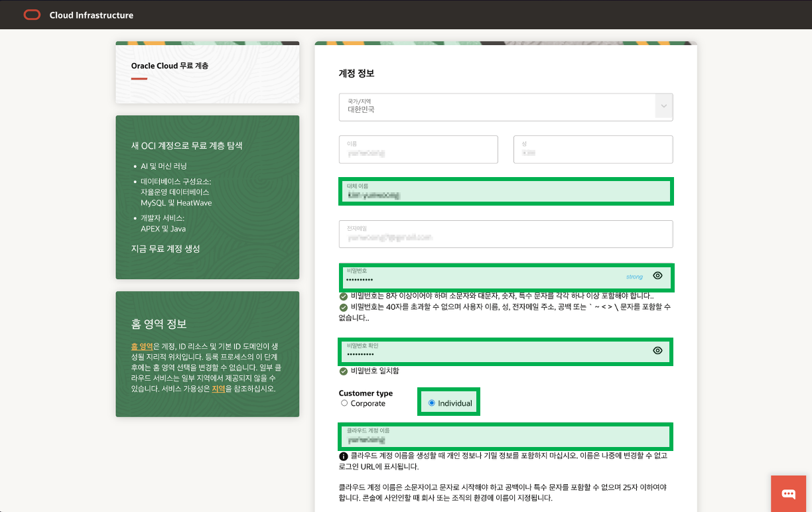Image resolution: width=812 pixels, height=512 pixels.
Task: Click the Customer type label
Action: [x=366, y=393]
